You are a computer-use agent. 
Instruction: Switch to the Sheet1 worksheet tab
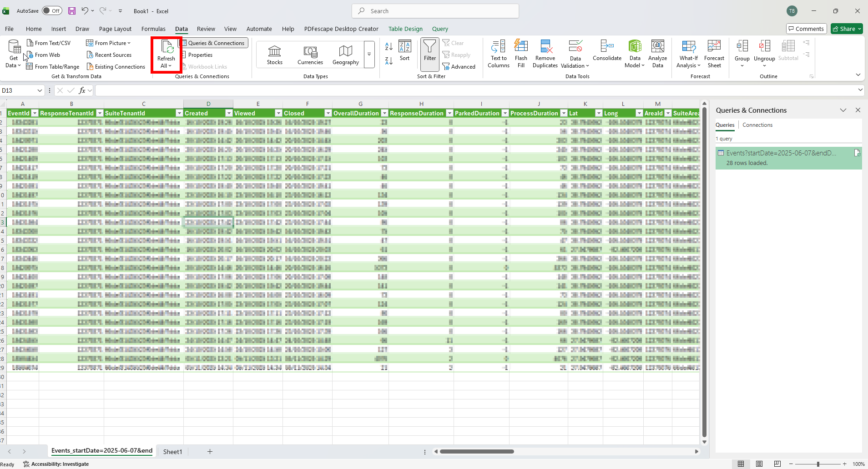pyautogui.click(x=172, y=452)
